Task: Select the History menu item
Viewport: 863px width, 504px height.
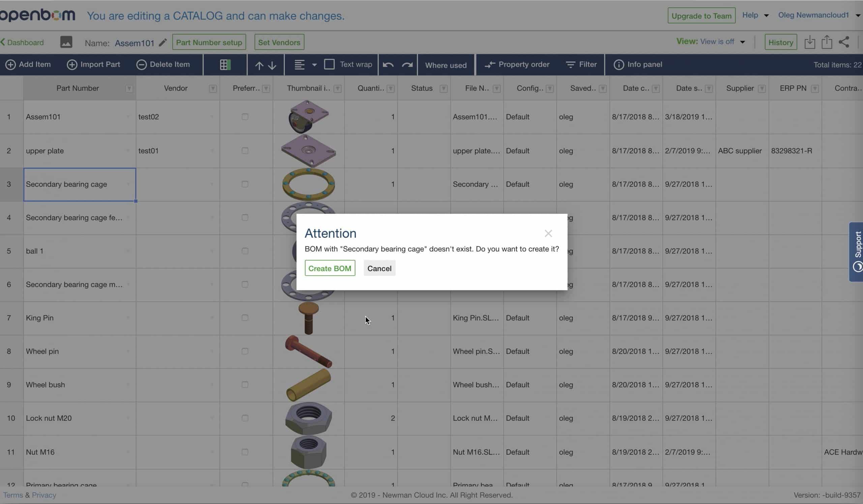Action: click(x=781, y=42)
